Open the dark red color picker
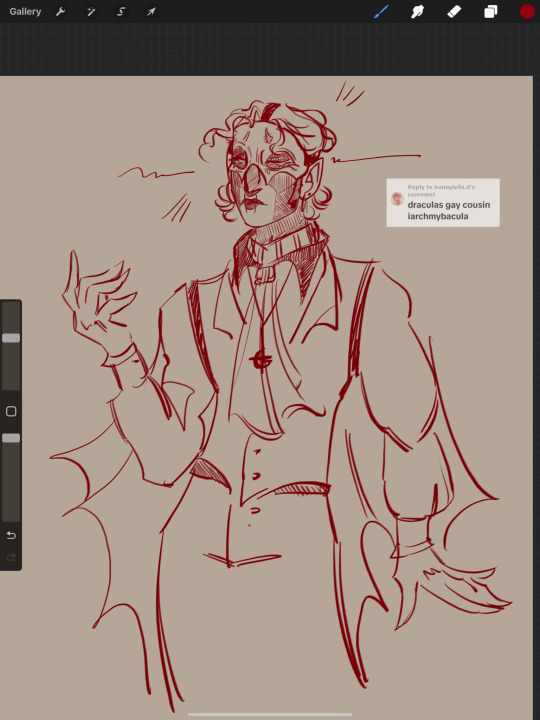 (527, 11)
